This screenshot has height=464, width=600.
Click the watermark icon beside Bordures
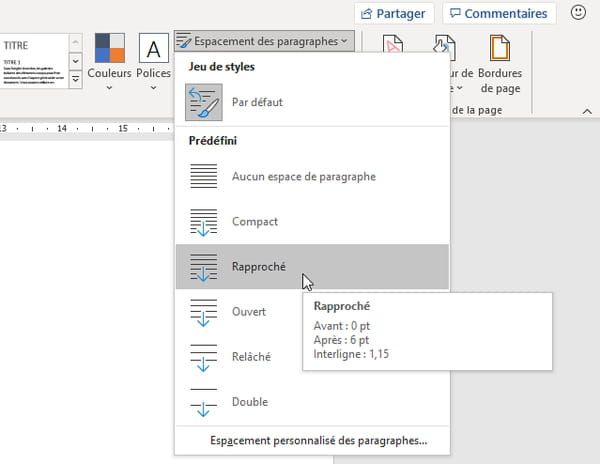pos(393,46)
